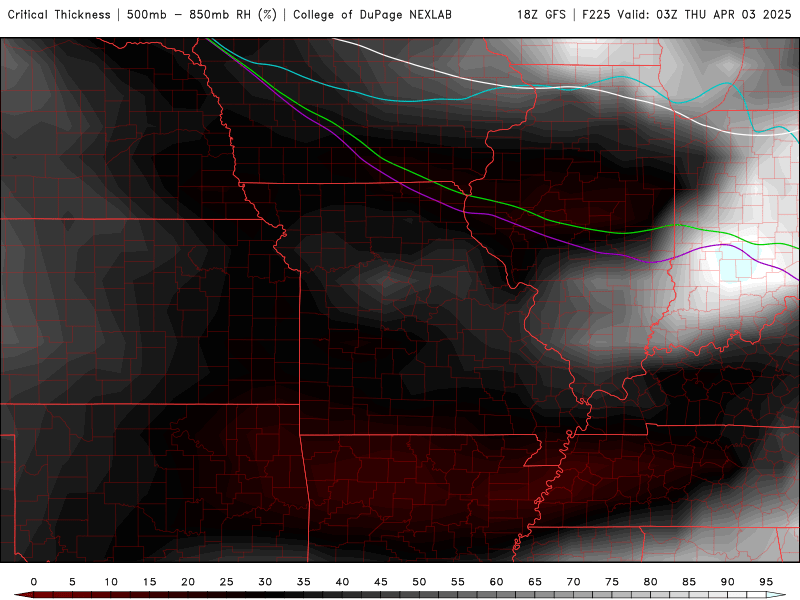This screenshot has width=800, height=600.
Task: Select the 20 value on the RH scale
Action: tap(188, 582)
